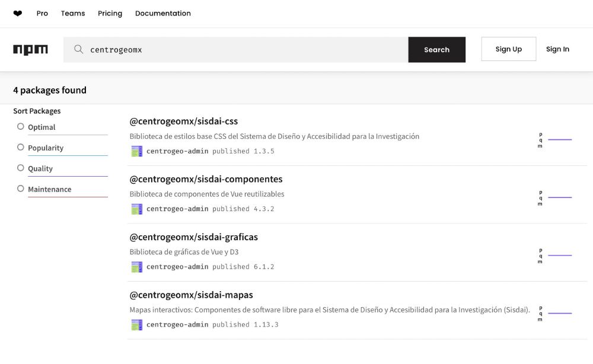Viewport: 593px width, 364px height.
Task: Open the Pro menu item
Action: [x=42, y=13]
